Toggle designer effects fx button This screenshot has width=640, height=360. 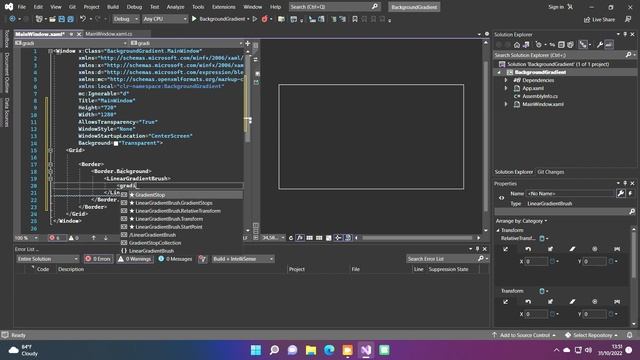tap(300, 238)
